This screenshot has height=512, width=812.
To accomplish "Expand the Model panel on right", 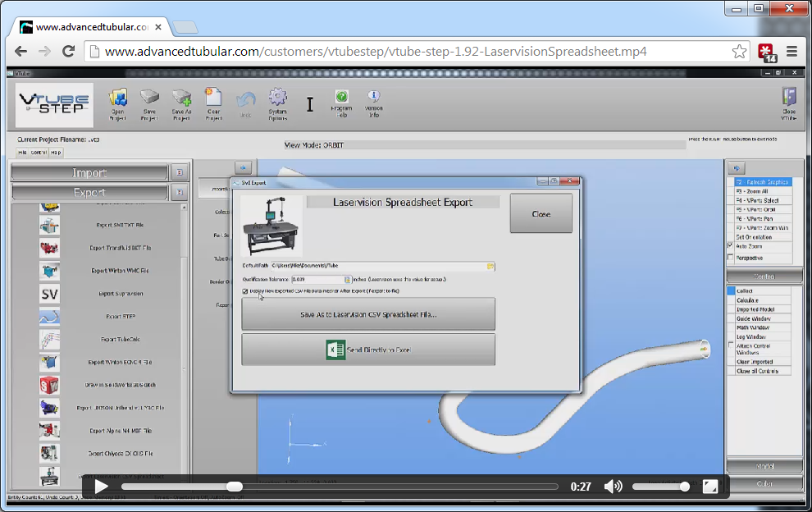I will pyautogui.click(x=764, y=466).
